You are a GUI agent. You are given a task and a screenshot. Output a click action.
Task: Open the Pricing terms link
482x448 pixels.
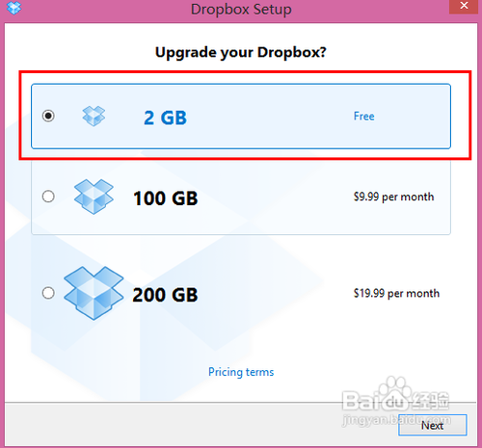click(x=241, y=372)
